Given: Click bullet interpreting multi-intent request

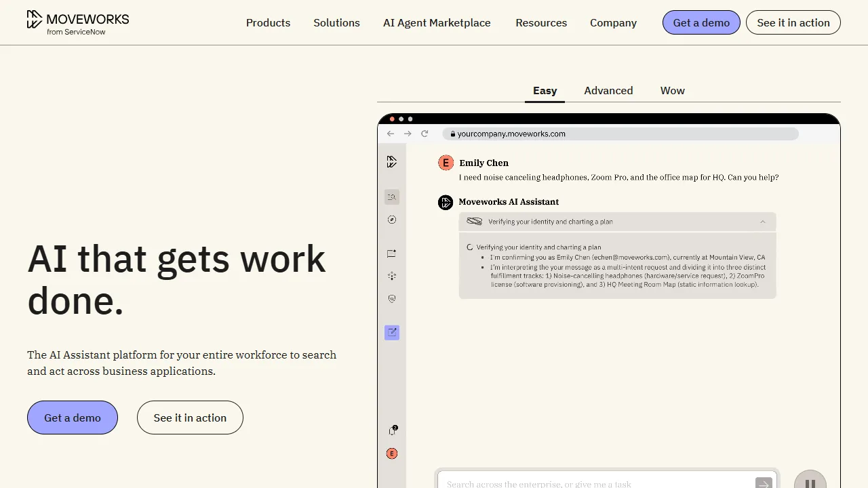Looking at the screenshot, I should [628, 276].
